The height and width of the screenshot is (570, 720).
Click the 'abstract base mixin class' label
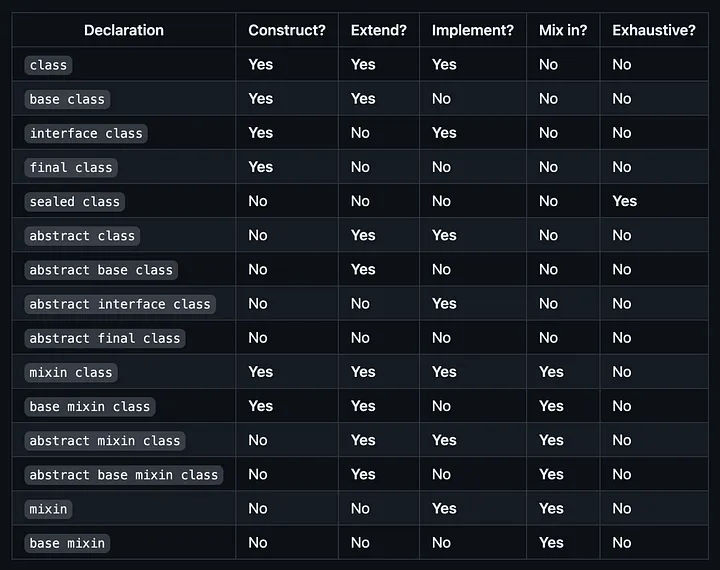pos(124,475)
